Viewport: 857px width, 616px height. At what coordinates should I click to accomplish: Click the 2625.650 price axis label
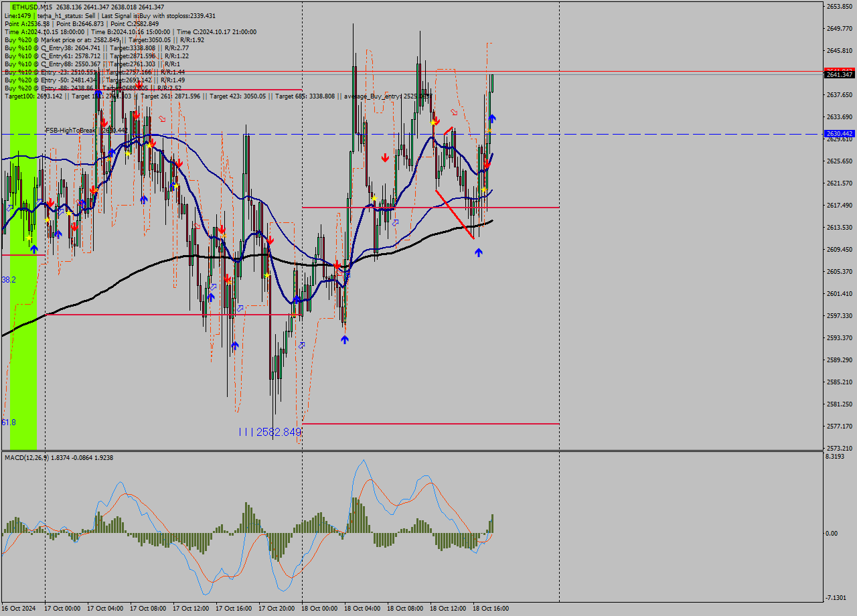click(x=840, y=161)
